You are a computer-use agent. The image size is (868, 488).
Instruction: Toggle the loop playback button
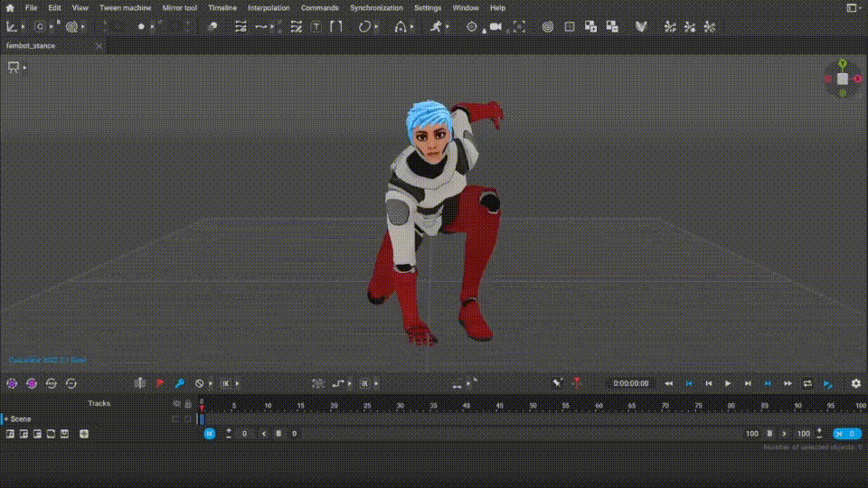807,383
